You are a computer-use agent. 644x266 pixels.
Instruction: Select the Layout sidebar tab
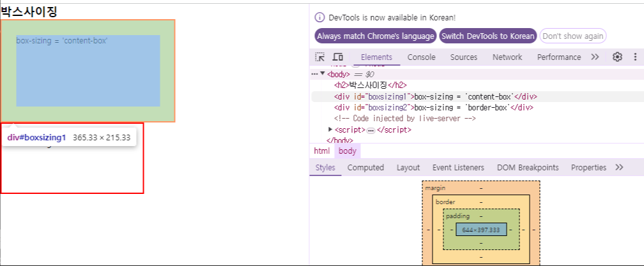click(408, 167)
